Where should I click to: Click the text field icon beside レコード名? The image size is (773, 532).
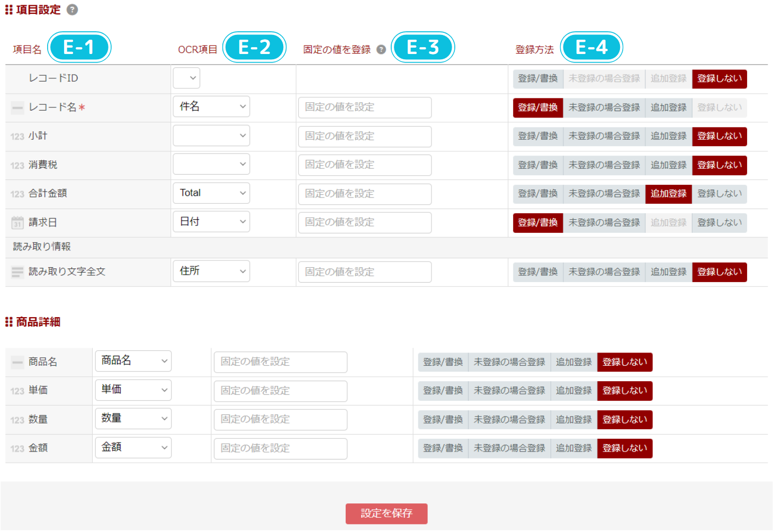click(x=17, y=108)
